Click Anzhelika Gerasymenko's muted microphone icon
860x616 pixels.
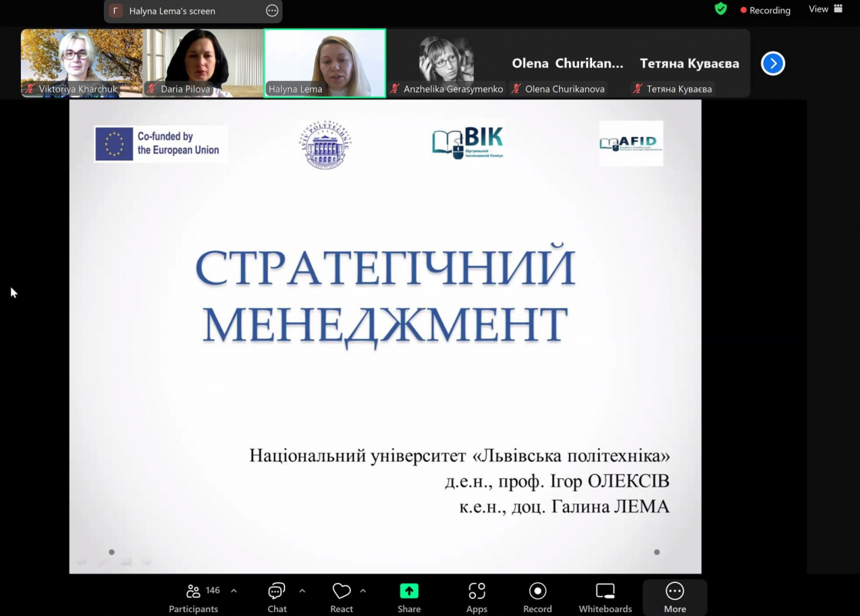tap(395, 89)
